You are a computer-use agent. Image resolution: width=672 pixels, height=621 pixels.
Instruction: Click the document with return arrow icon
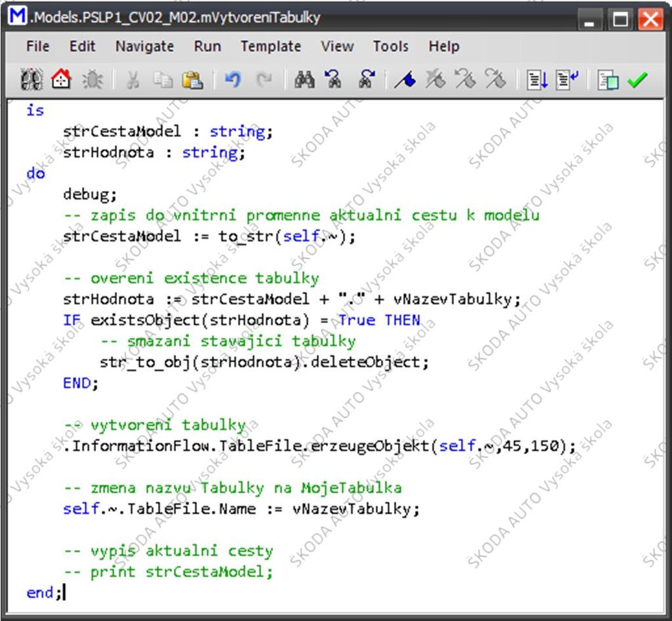tap(568, 79)
